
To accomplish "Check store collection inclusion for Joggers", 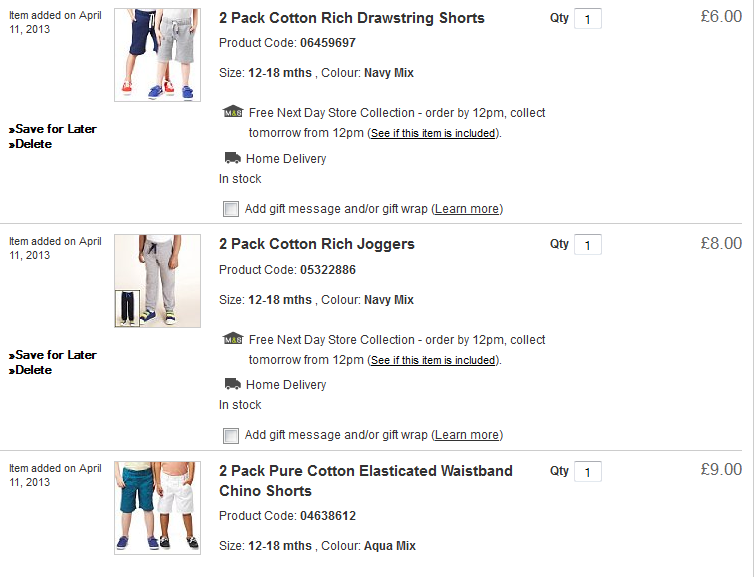I will pos(433,360).
